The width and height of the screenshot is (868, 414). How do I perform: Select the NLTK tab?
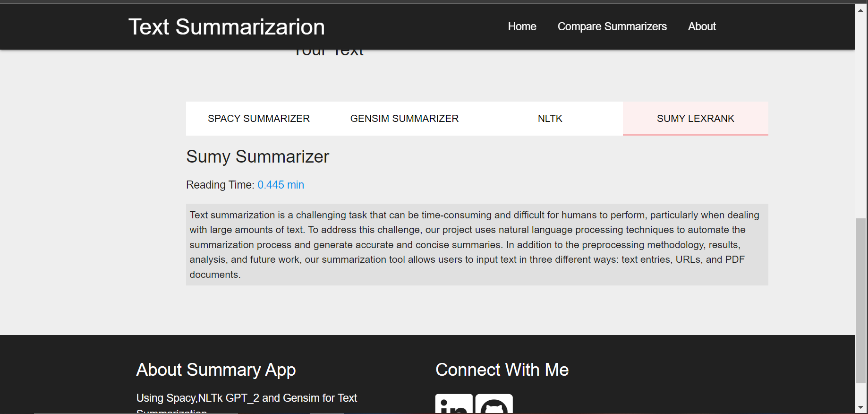click(x=550, y=119)
